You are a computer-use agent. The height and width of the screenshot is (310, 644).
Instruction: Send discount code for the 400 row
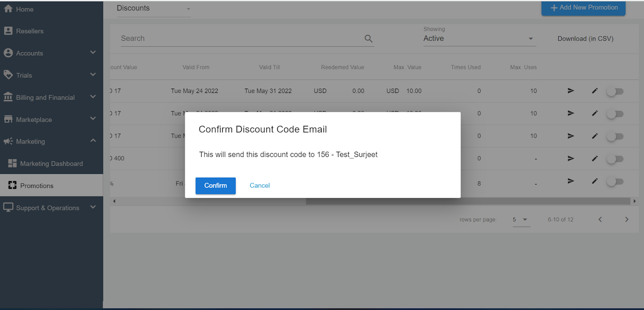coord(571,158)
